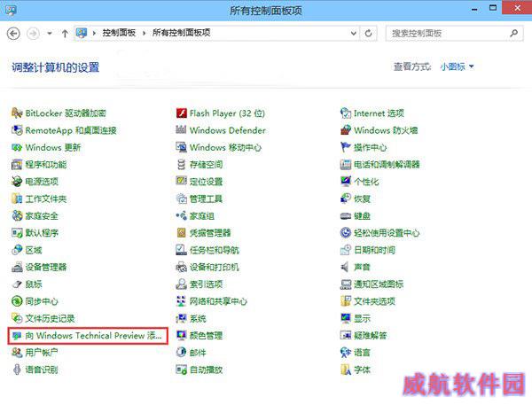
Task: Click the 鼠标 icon
Action: click(x=17, y=284)
